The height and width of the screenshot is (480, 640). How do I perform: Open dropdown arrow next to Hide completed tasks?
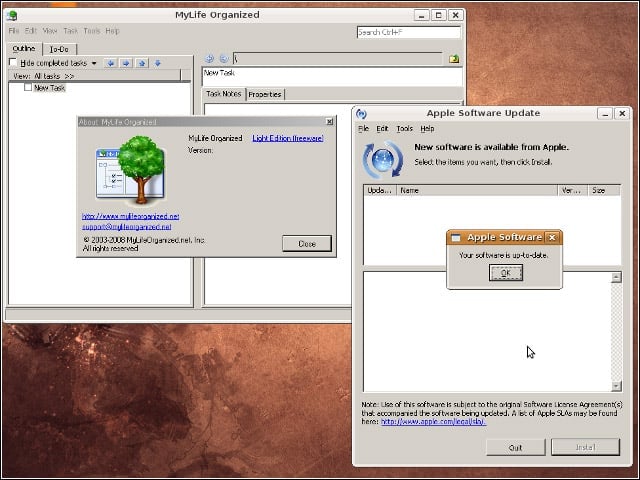click(94, 63)
